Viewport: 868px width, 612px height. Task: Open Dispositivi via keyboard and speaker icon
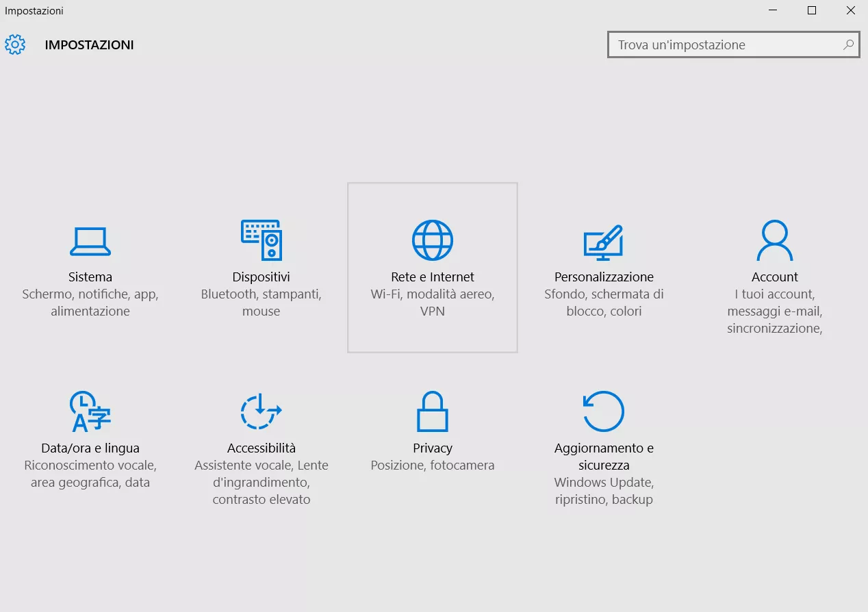[x=261, y=240]
